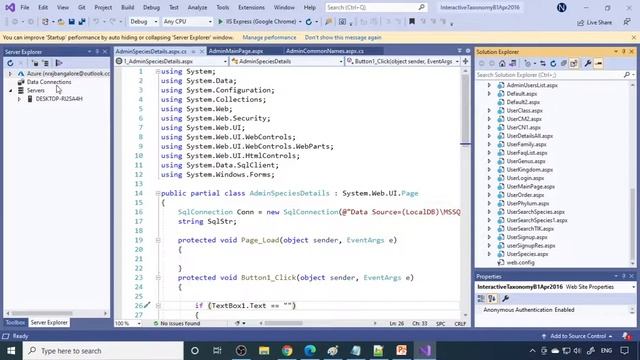This screenshot has height=360, width=640.
Task: Click Don't show this message again link
Action: (343, 38)
